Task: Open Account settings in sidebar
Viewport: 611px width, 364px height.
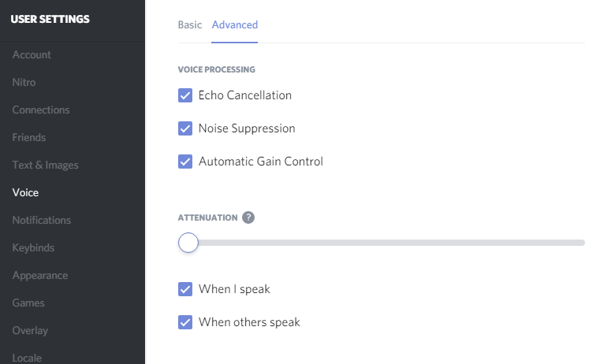Action: (32, 55)
